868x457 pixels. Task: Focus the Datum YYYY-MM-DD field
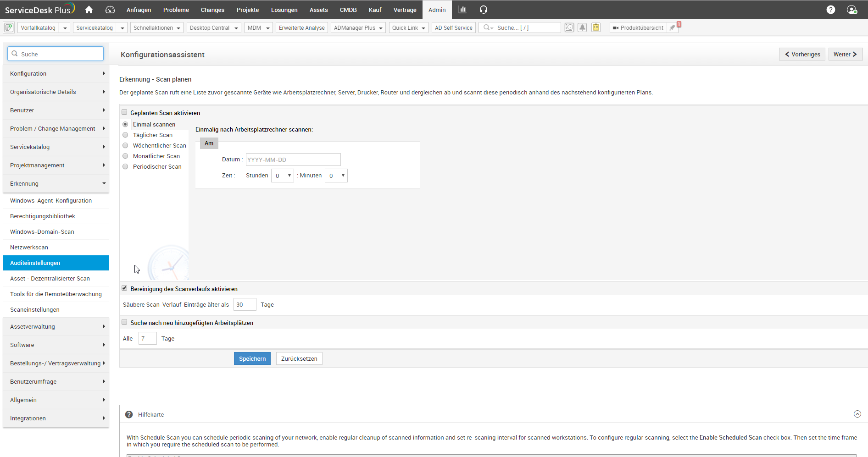coord(293,160)
